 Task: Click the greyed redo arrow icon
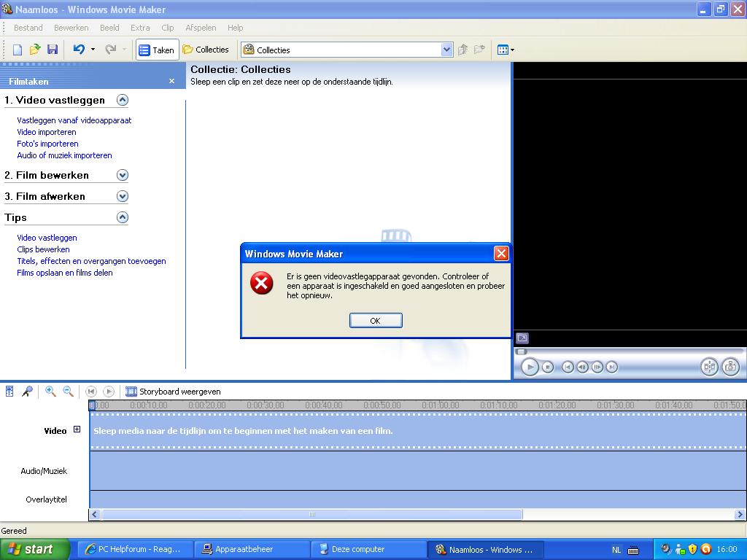point(111,50)
